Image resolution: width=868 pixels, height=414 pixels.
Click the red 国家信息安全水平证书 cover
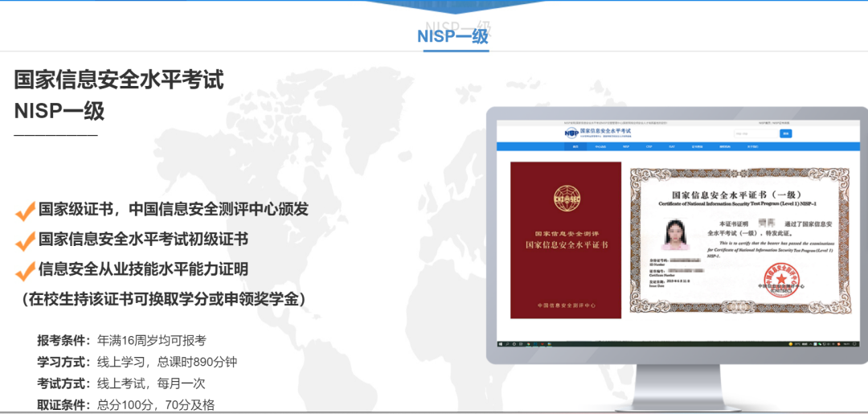(x=566, y=240)
